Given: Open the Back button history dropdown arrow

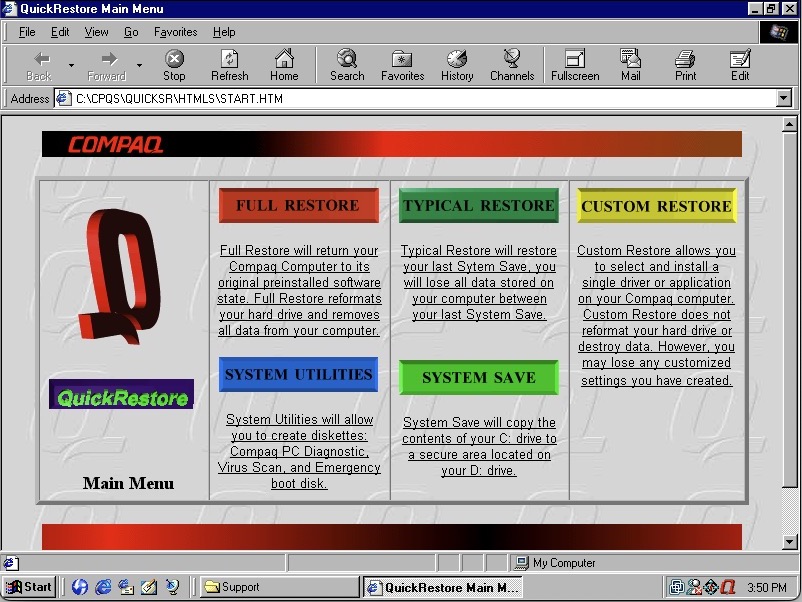Looking at the screenshot, I should (x=71, y=66).
